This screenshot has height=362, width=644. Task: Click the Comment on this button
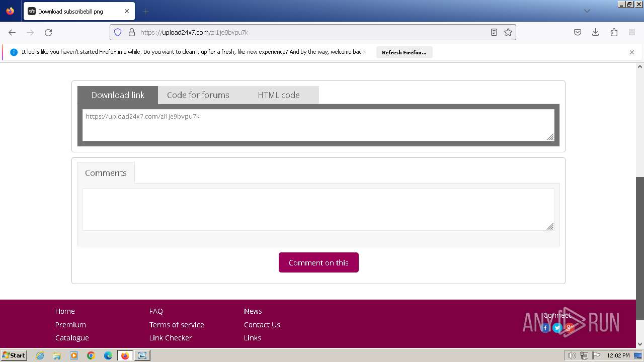318,262
